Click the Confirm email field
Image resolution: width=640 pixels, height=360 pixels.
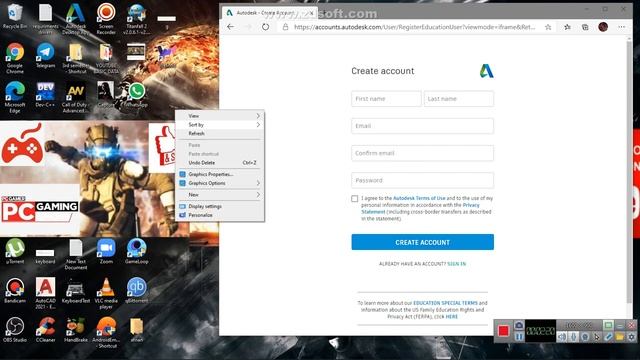[422, 153]
